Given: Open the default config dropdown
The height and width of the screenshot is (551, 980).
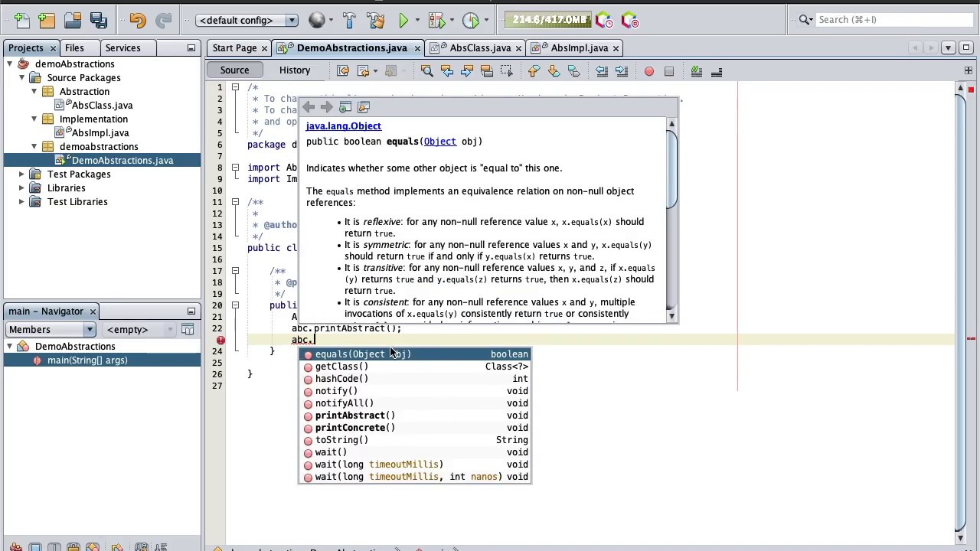Looking at the screenshot, I should tap(247, 20).
